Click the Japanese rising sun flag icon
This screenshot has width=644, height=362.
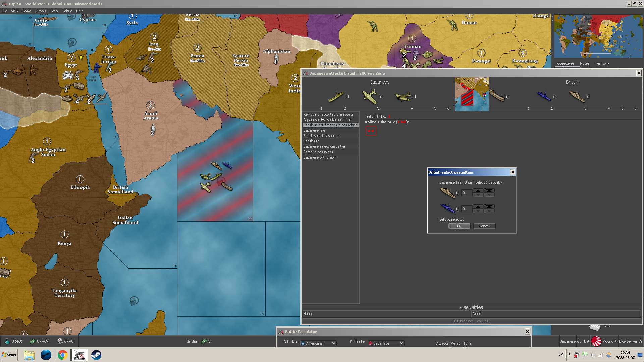coord(596,341)
